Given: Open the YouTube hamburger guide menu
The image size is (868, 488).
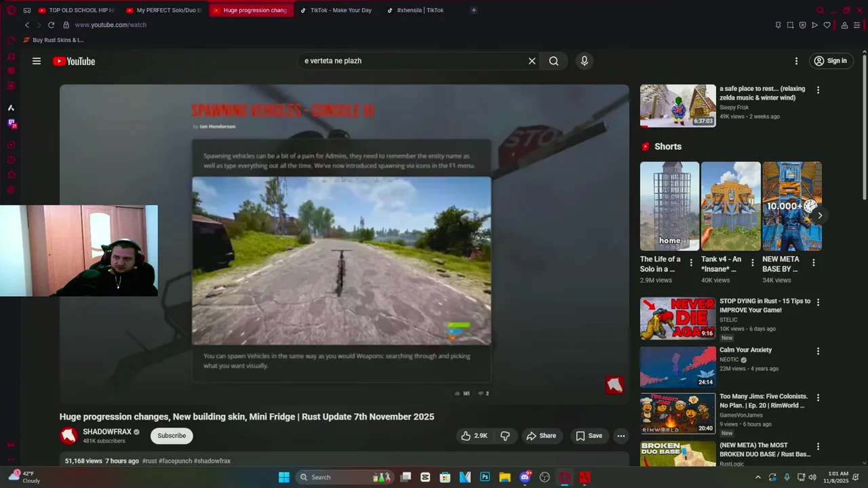Looking at the screenshot, I should (x=37, y=61).
